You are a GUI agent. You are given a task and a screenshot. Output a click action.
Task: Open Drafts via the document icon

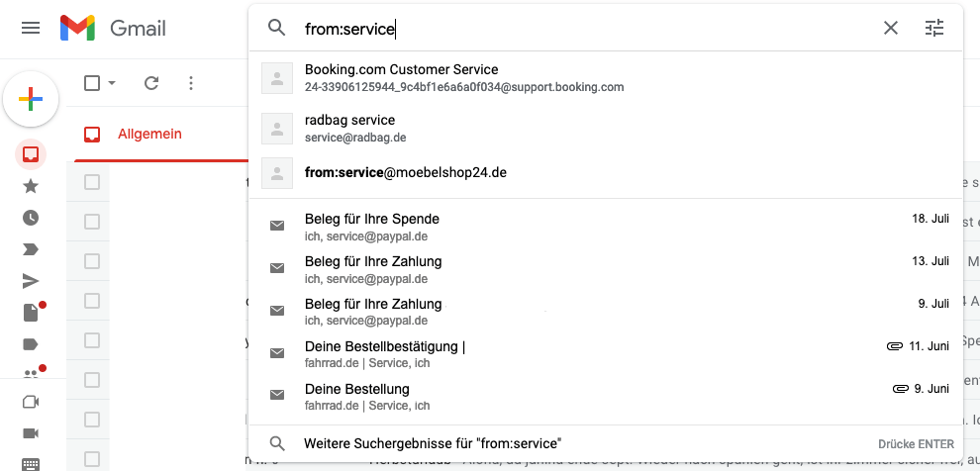[31, 313]
